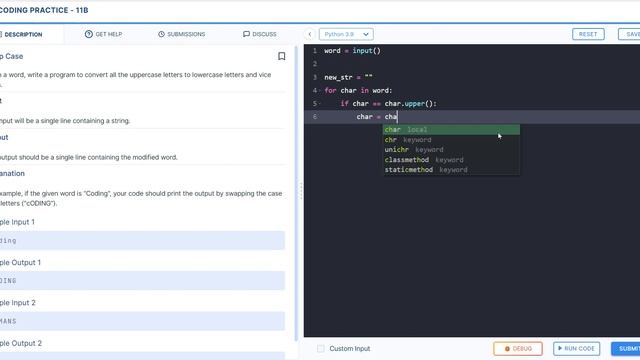This screenshot has height=360, width=640.
Task: Place cursor on line 3 'new_str' assignment
Action: point(348,77)
